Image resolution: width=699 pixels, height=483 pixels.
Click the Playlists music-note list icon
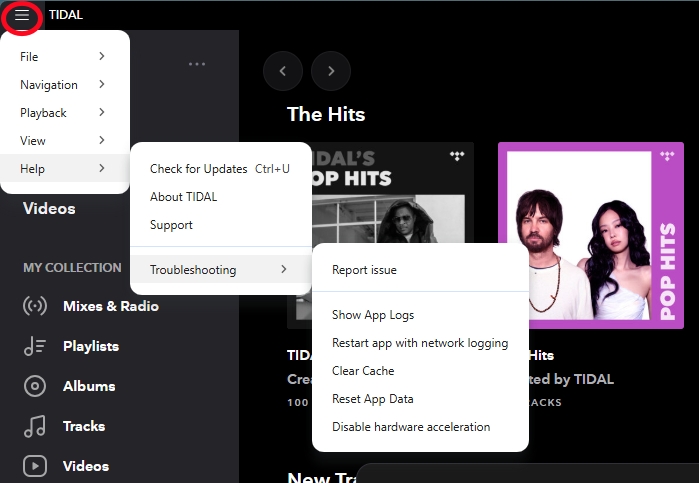click(x=35, y=346)
